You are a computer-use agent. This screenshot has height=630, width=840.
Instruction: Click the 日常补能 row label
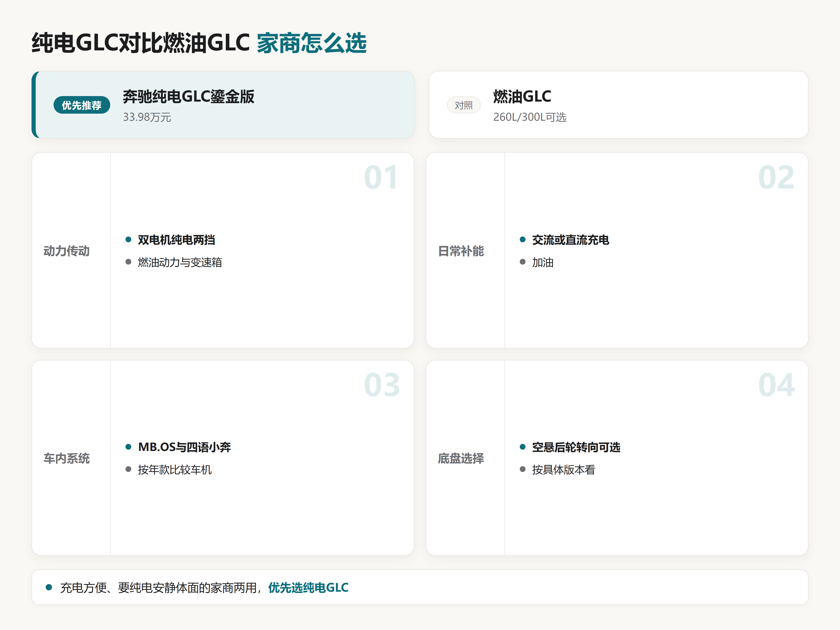461,251
